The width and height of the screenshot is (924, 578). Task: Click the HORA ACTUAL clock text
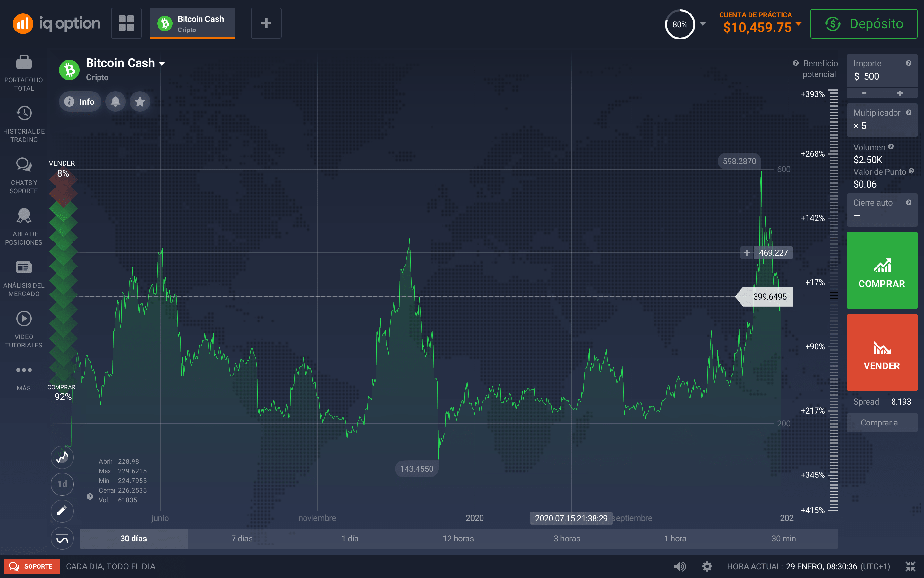click(808, 566)
